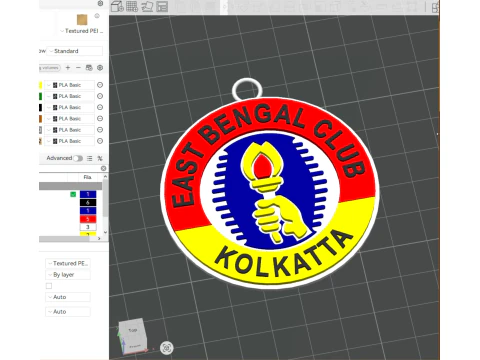Viewport: 480px width, 360px height.
Task: Click the black filament 6 cell
Action: tap(88, 202)
